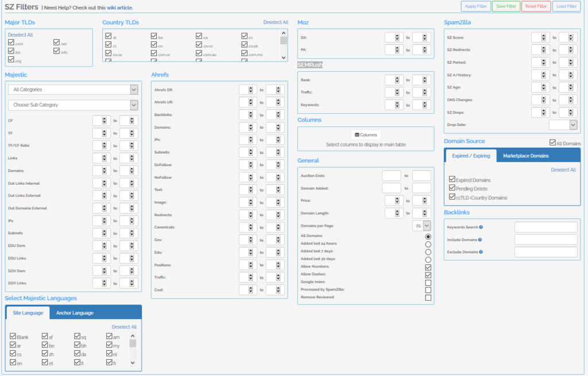Open the All Categories dropdown
588x376 pixels.
tap(73, 90)
